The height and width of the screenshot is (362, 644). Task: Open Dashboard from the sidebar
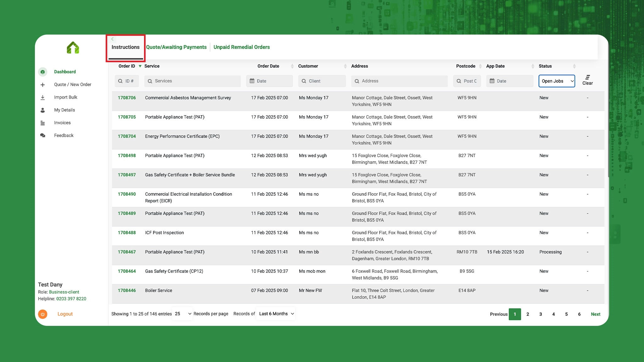[x=65, y=72]
